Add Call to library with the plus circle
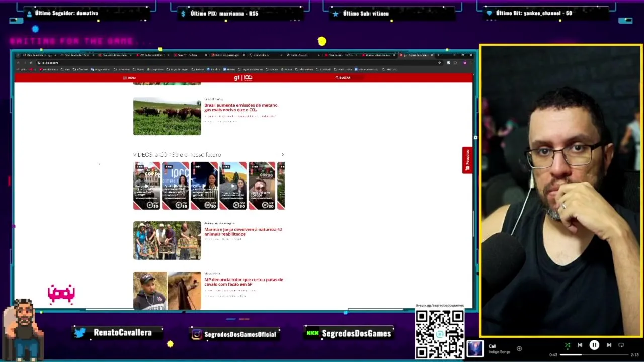This screenshot has height=362, width=644. (x=519, y=348)
